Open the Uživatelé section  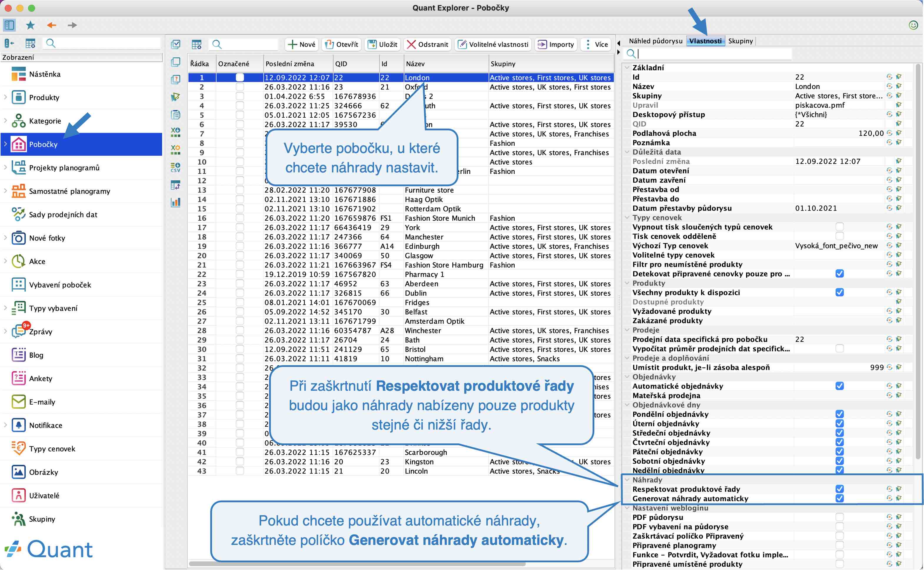point(44,496)
